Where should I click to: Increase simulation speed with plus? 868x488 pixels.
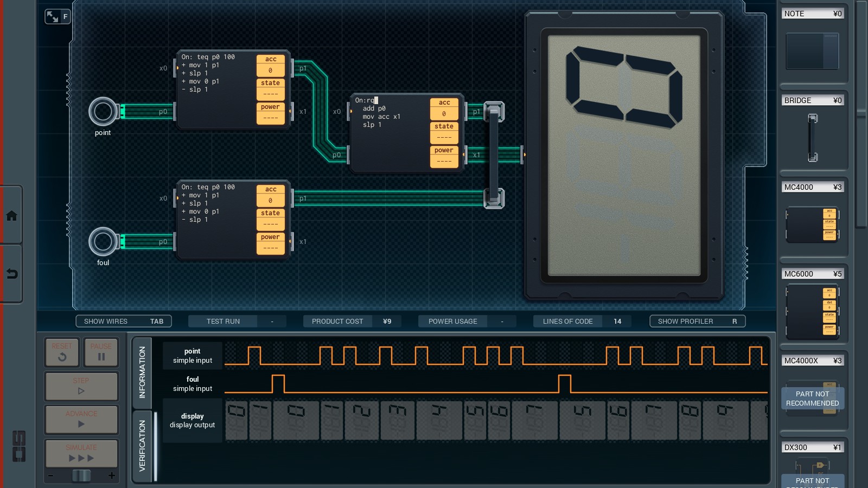point(112,476)
